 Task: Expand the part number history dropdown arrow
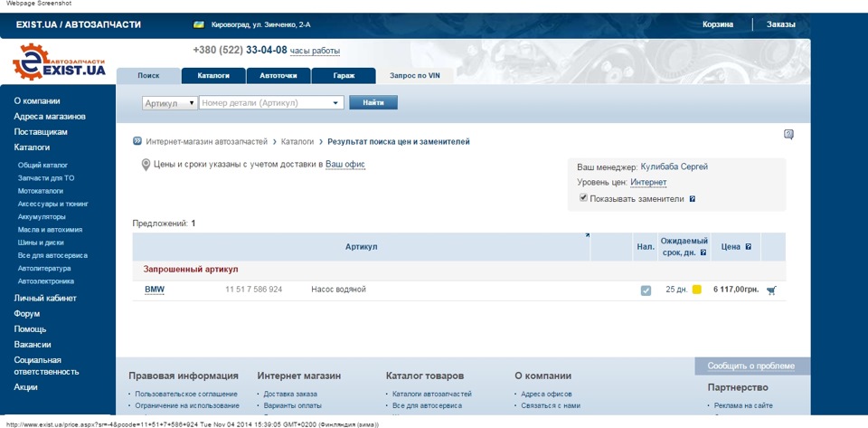pos(335,103)
